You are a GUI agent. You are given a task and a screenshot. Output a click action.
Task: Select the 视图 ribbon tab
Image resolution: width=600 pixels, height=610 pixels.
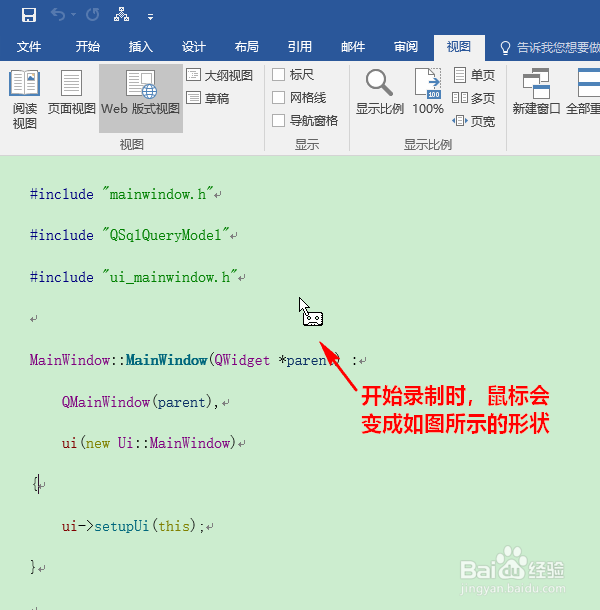click(x=459, y=47)
